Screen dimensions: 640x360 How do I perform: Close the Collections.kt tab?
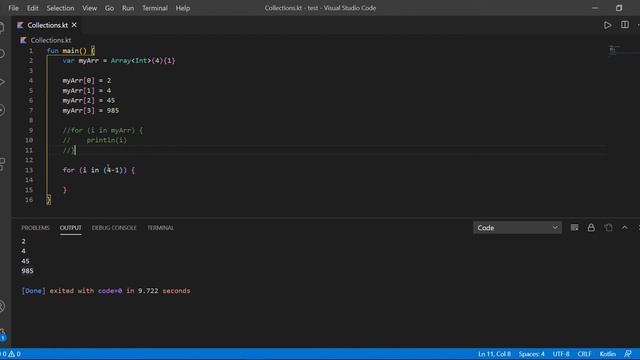coord(74,25)
